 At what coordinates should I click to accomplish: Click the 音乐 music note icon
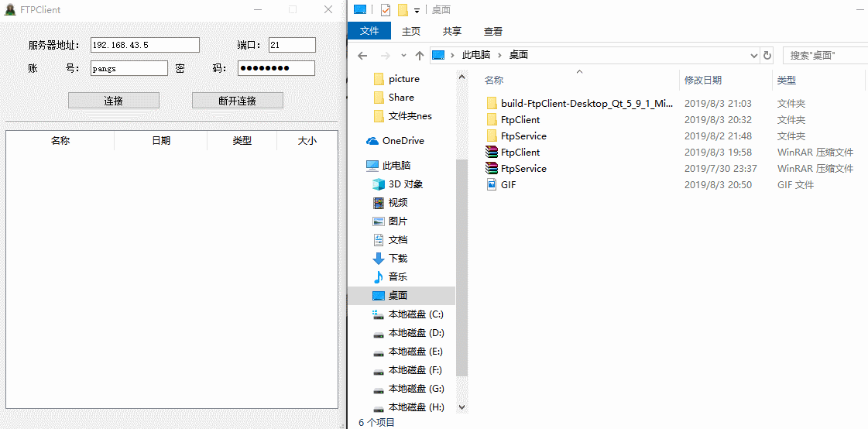pos(379,276)
